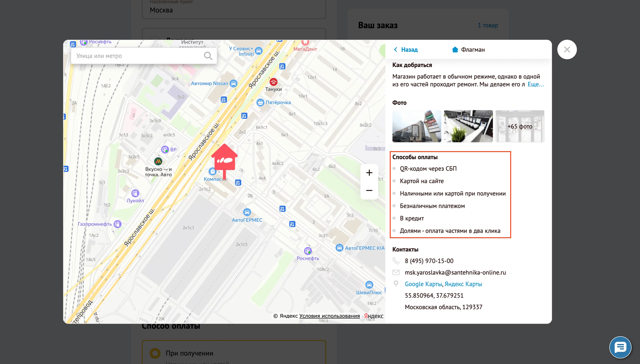Click the email msk.yaroslavka@santehnika-online.ru

tap(455, 273)
